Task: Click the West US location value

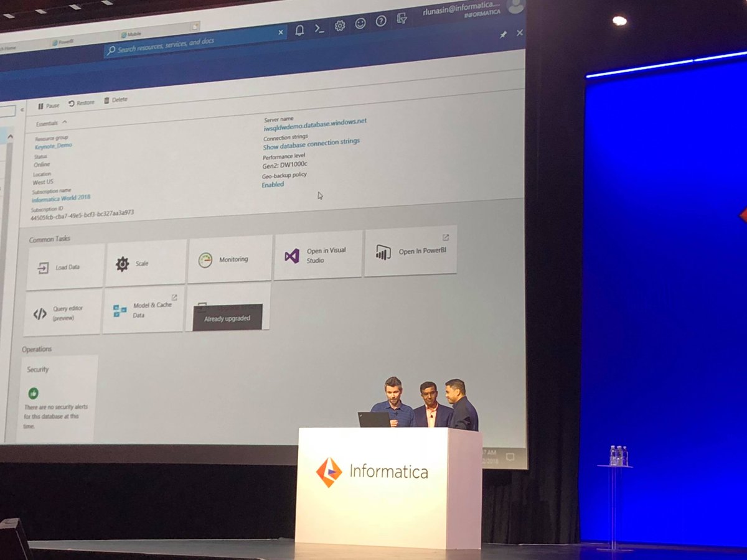Action: click(x=43, y=182)
